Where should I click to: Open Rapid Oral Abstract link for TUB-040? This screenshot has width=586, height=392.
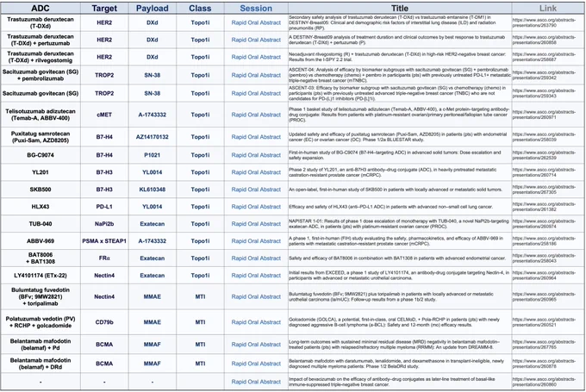coord(256,224)
